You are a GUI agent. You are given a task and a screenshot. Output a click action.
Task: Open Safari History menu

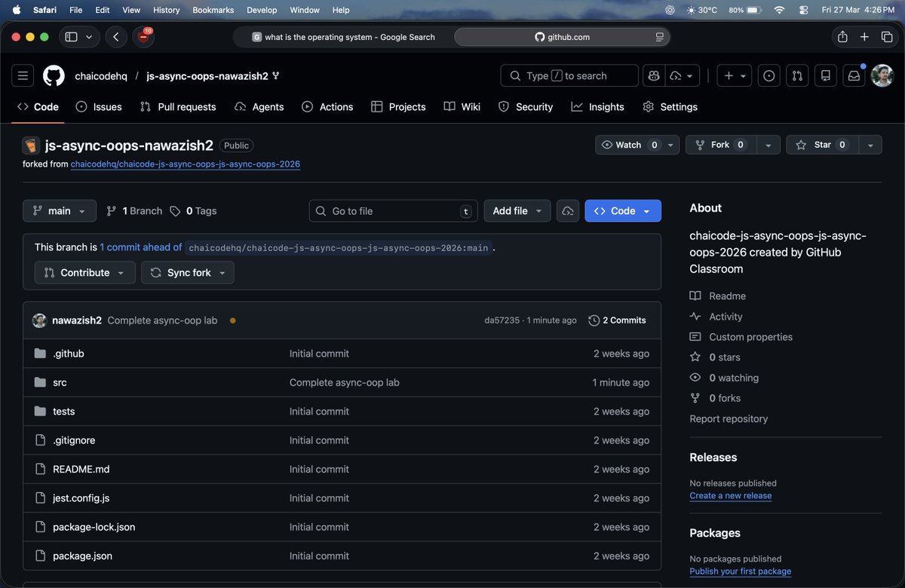166,10
